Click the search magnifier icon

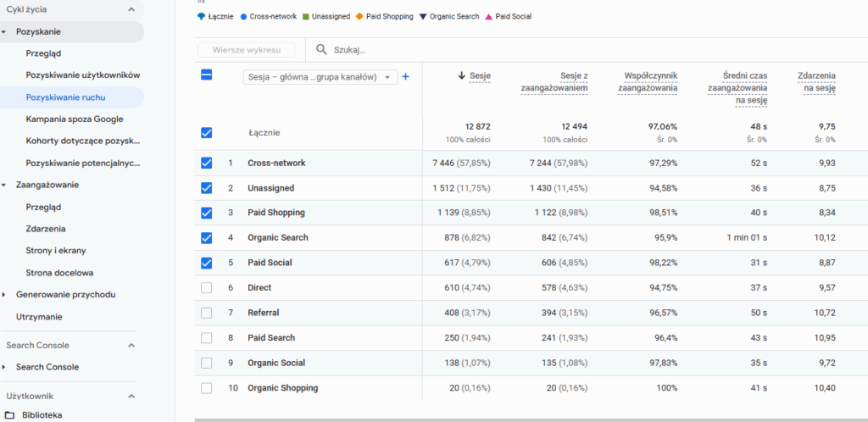[x=322, y=50]
